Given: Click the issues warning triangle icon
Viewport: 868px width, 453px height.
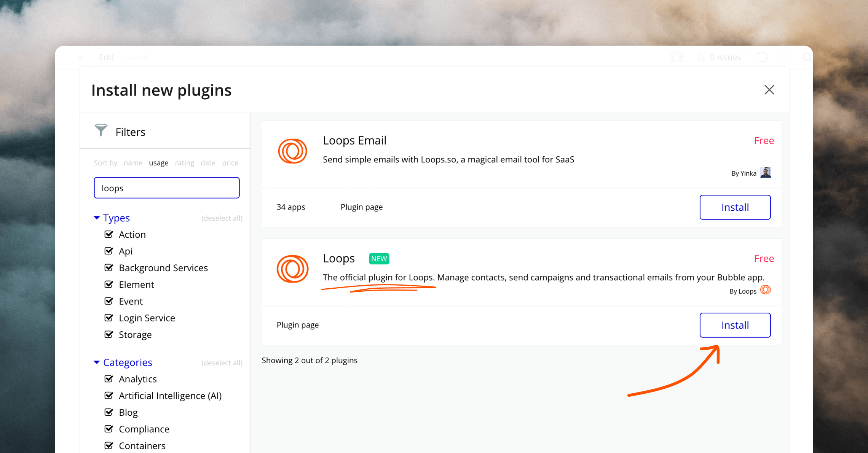Looking at the screenshot, I should pyautogui.click(x=700, y=57).
